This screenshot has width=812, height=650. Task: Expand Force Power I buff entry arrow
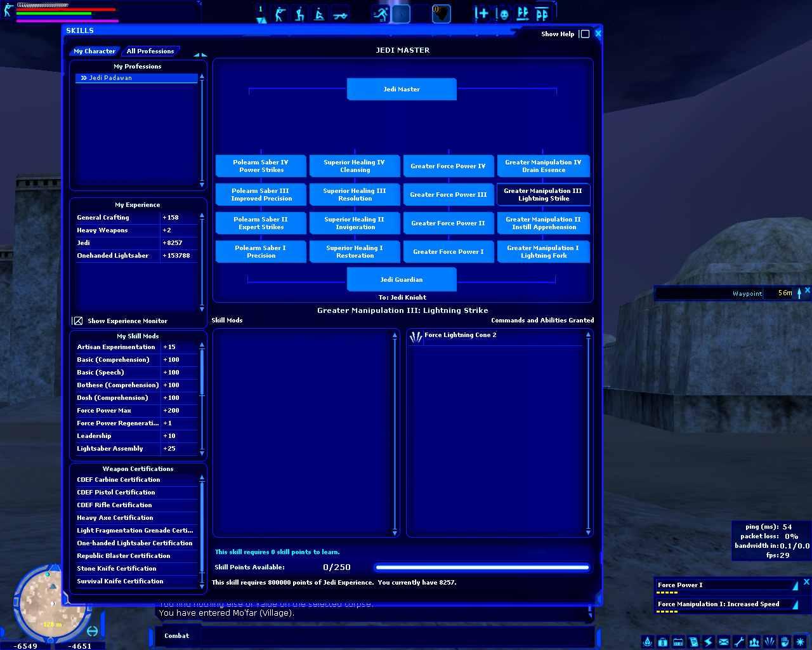pos(795,585)
